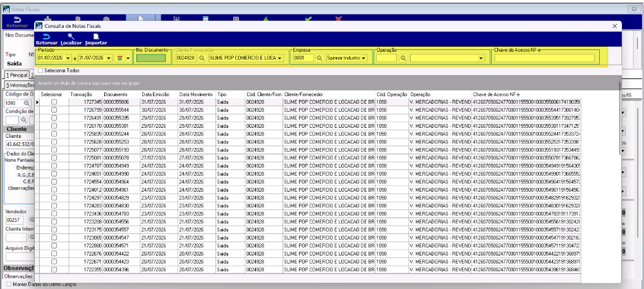The image size is (644, 289).
Task: Click the Localizar magnifier icon
Action: pyautogui.click(x=71, y=37)
